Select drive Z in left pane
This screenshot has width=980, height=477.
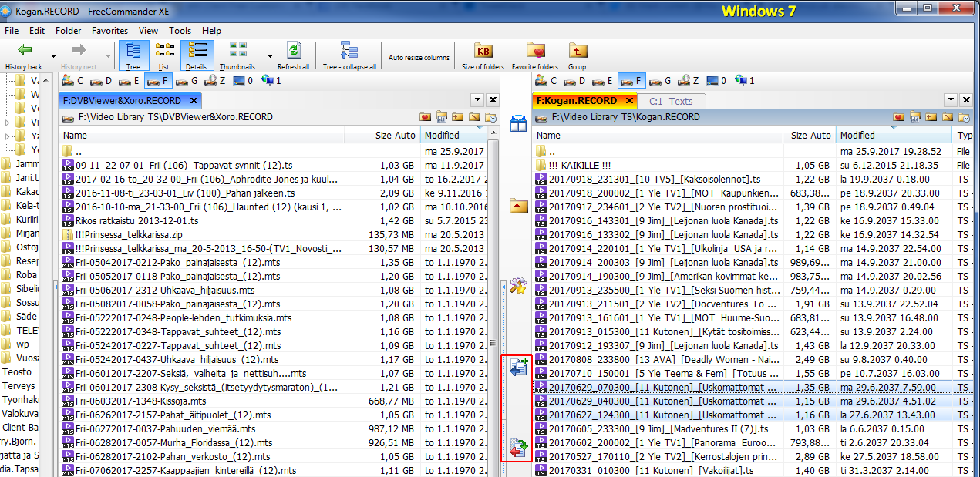[x=215, y=81]
